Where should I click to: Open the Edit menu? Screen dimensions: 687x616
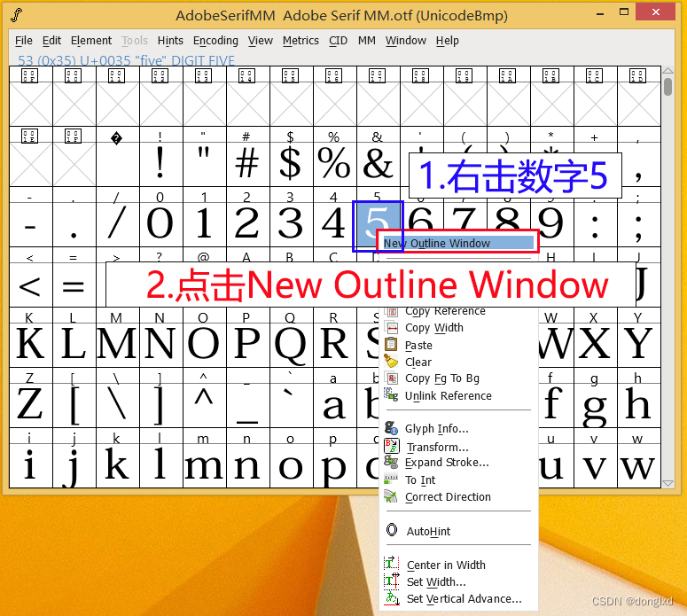(51, 40)
